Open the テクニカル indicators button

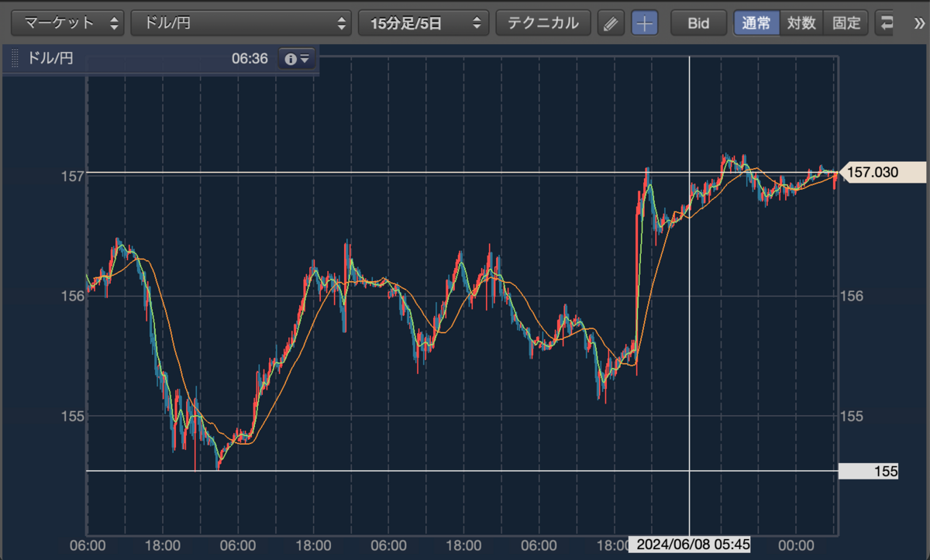click(543, 22)
